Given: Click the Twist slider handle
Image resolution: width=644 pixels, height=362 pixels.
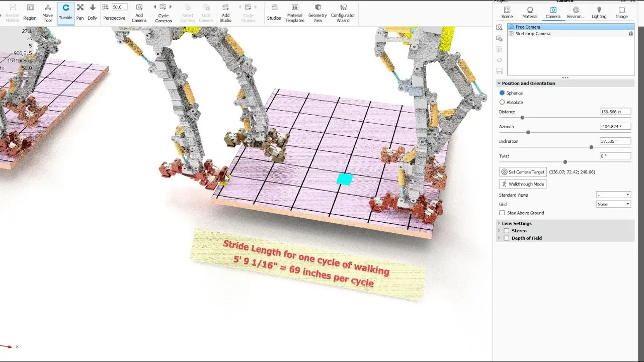Looking at the screenshot, I should coord(565,162).
